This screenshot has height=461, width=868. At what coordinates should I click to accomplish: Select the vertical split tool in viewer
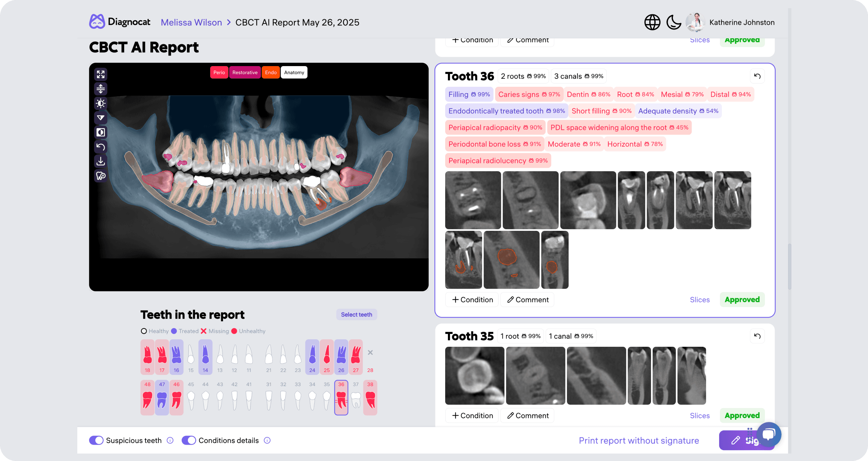[x=101, y=89]
